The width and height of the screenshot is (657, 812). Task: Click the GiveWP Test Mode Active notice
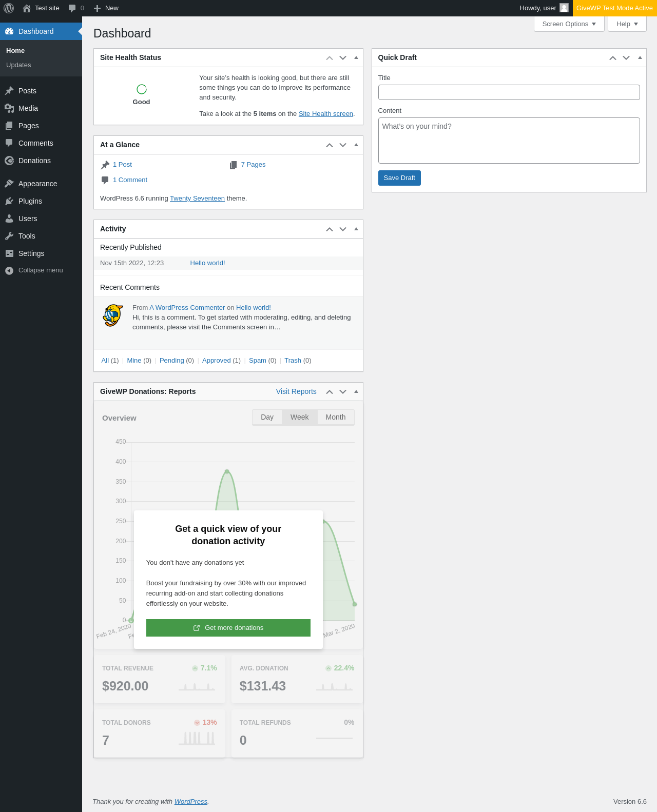615,8
